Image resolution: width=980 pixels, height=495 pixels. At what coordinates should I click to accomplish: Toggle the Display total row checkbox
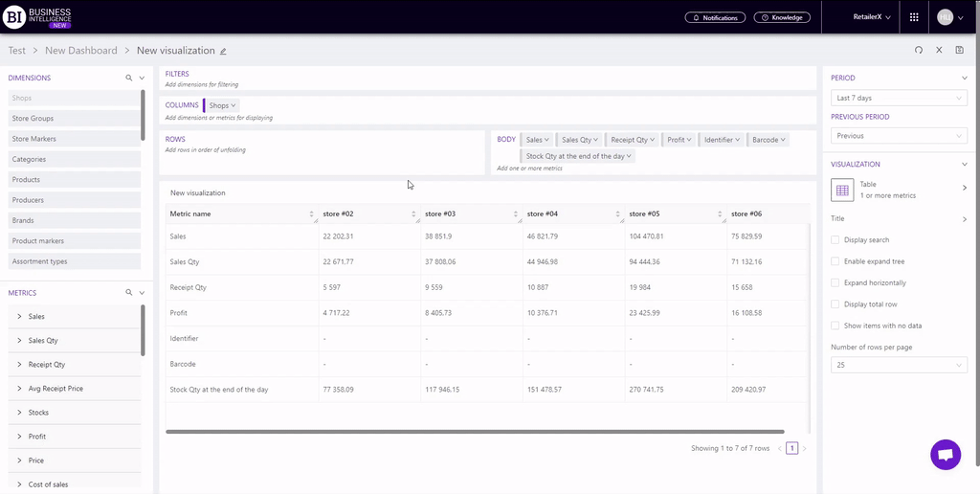835,304
